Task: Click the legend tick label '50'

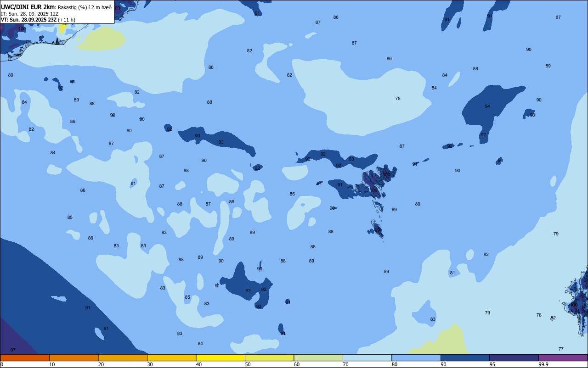Action: pyautogui.click(x=248, y=364)
